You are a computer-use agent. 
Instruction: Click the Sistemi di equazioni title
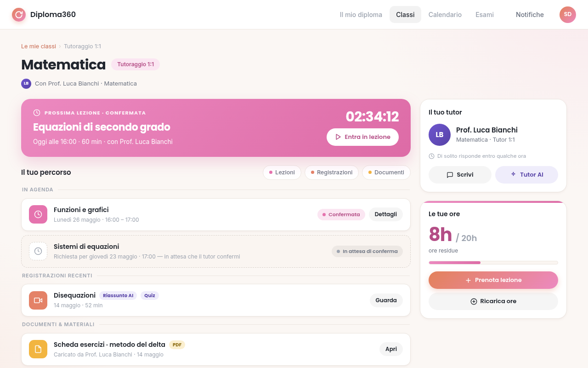(86, 247)
